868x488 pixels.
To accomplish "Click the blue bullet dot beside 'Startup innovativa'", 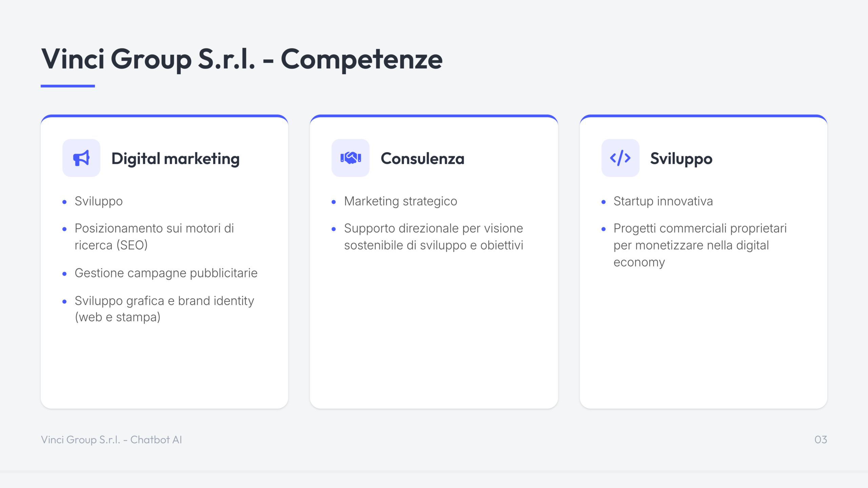I will [x=604, y=202].
